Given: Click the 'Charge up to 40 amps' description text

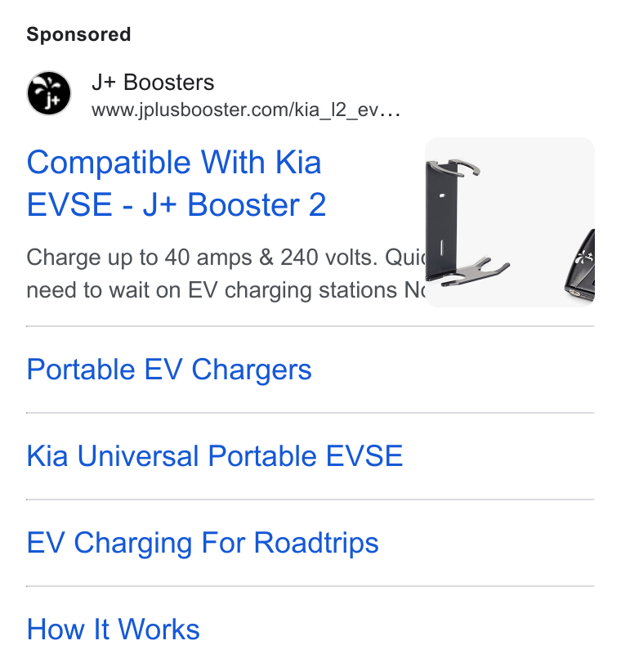Looking at the screenshot, I should tap(226, 258).
